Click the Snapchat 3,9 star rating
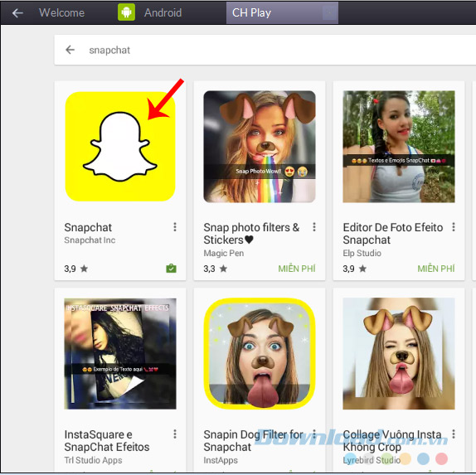Image resolution: width=476 pixels, height=475 pixels. coord(76,269)
